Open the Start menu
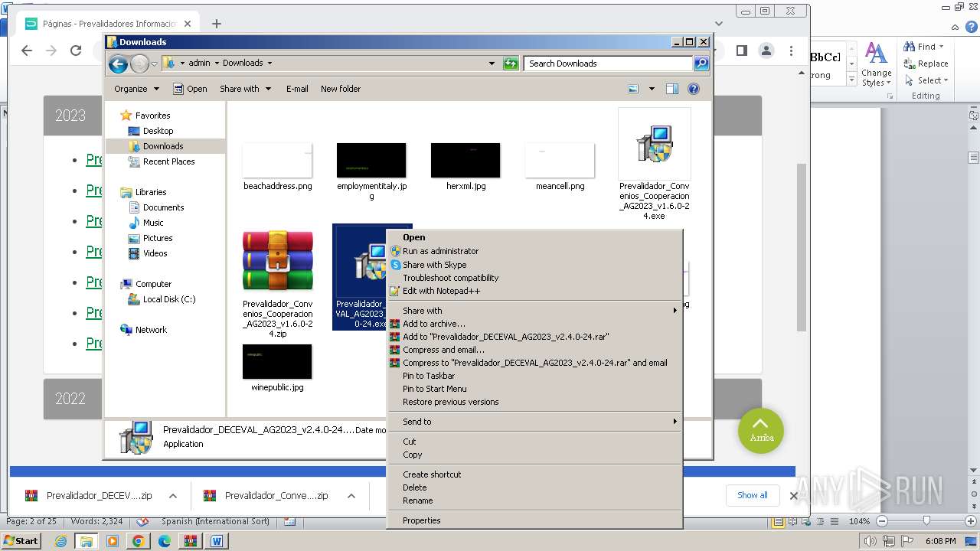 (21, 541)
